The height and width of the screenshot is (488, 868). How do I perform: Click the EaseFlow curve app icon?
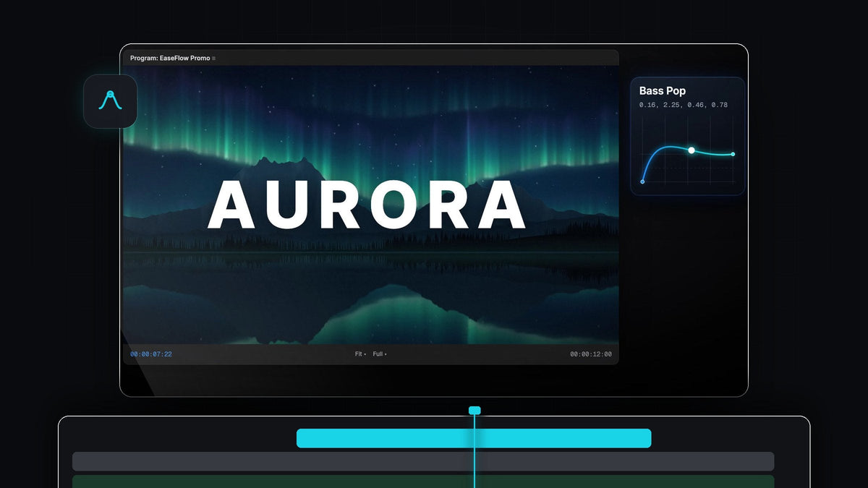[x=110, y=101]
